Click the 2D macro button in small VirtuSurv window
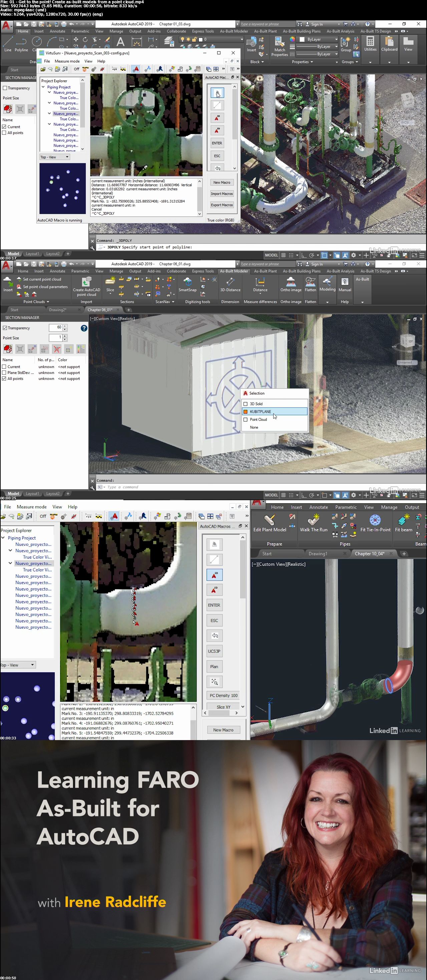Viewport: 427px width, 980px height. tap(217, 130)
